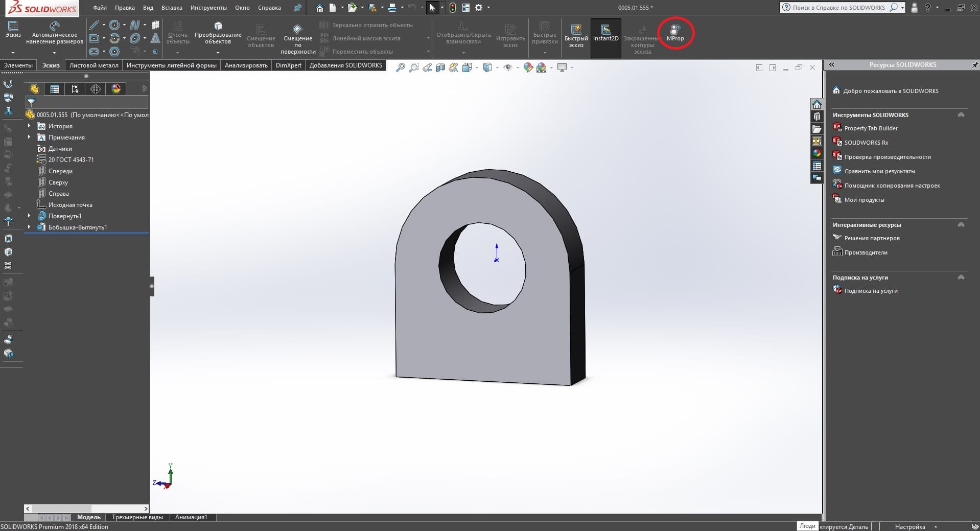Open the Options gear icon
The width and height of the screenshot is (980, 531).
coord(479,8)
